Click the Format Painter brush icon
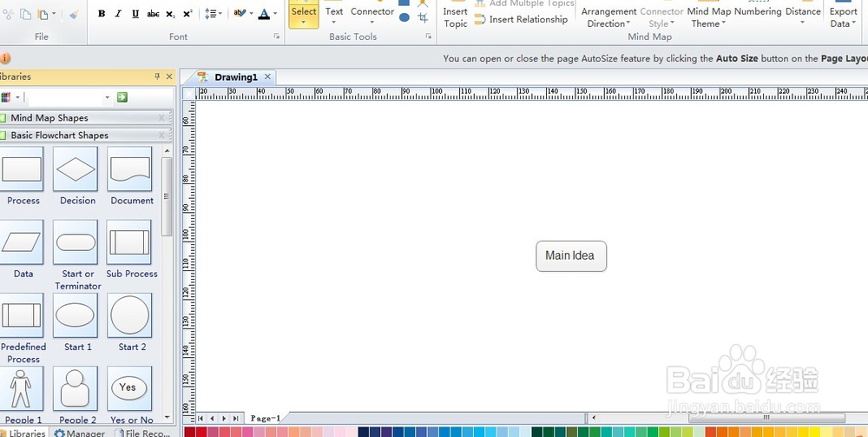Screen dimensions: 868x437 click(x=74, y=14)
